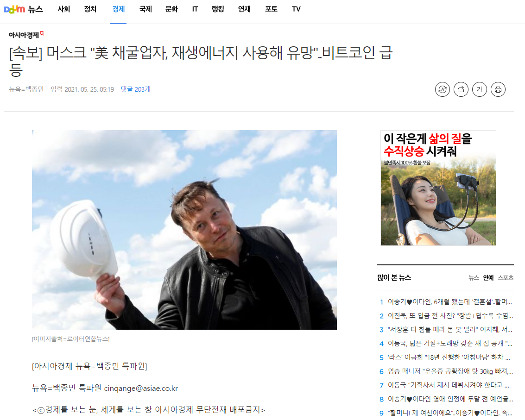Select the TV menu item

point(296,9)
